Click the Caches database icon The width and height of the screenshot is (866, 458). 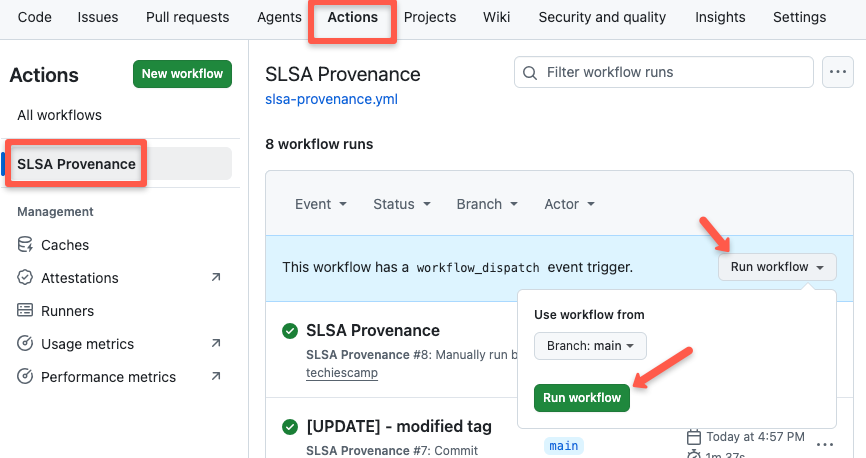25,244
